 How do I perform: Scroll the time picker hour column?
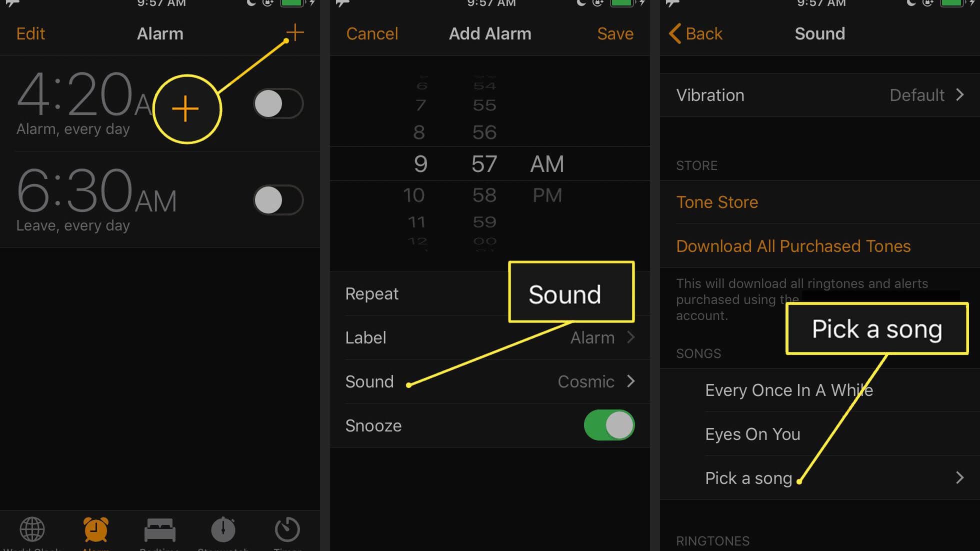pyautogui.click(x=418, y=163)
